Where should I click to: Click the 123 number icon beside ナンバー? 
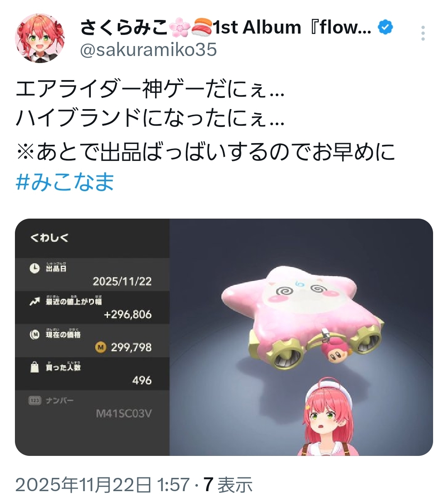pyautogui.click(x=35, y=401)
